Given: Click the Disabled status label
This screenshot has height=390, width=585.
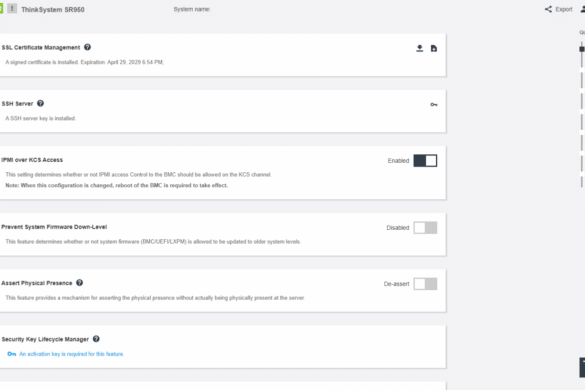Looking at the screenshot, I should [x=398, y=228].
